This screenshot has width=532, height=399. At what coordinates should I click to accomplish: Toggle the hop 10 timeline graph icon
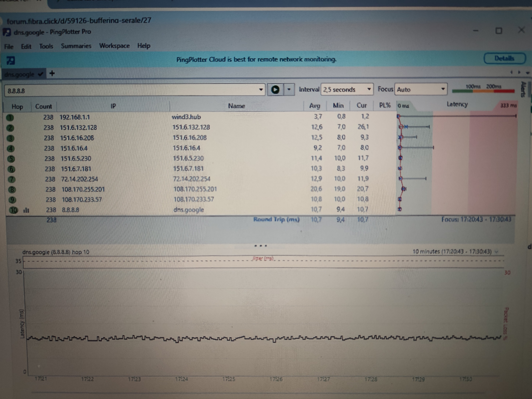pos(26,210)
